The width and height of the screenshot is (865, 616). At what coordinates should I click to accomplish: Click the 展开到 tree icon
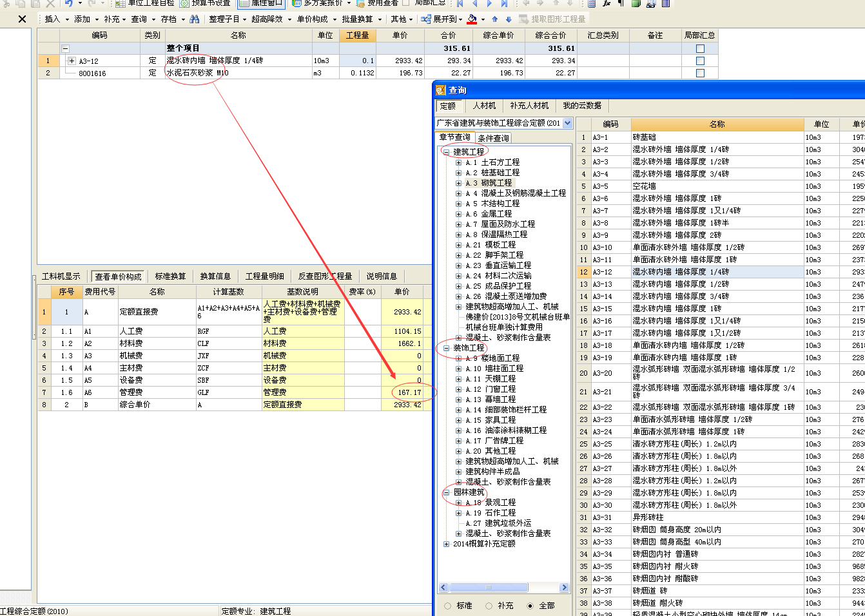click(x=426, y=19)
